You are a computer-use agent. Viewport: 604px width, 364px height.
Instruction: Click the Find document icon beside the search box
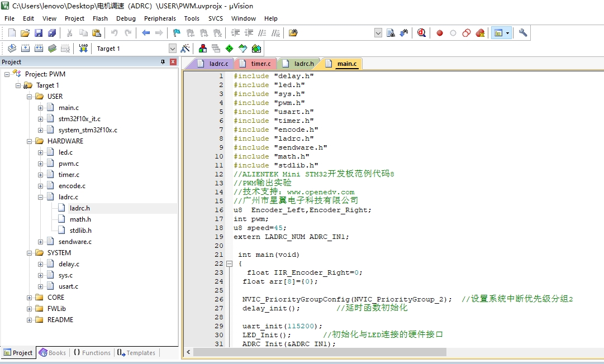[391, 33]
